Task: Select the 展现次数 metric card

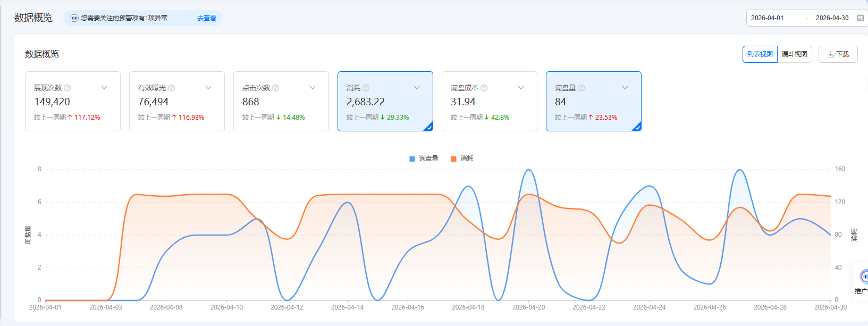Action: [73, 101]
